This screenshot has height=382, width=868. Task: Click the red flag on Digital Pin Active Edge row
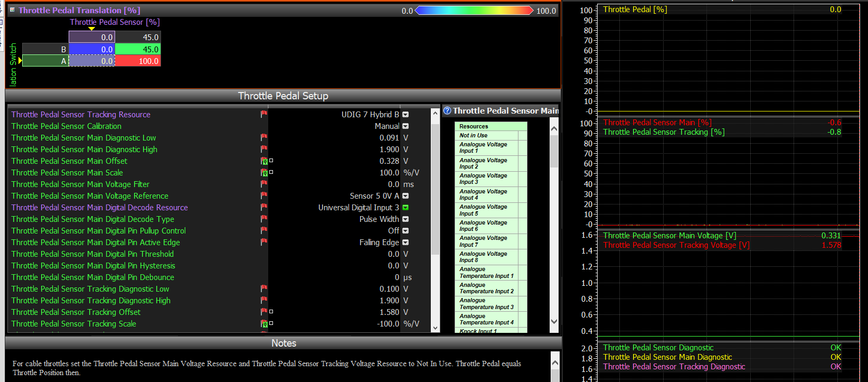264,242
